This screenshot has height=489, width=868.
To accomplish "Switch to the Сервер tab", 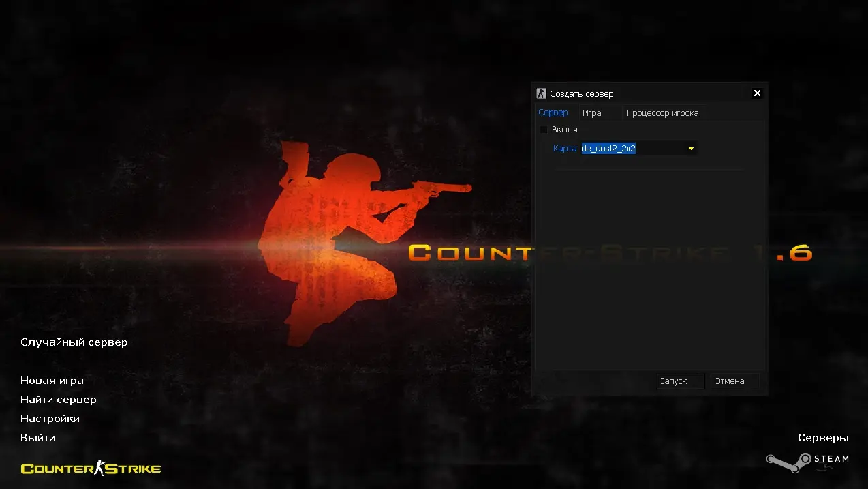I will [x=553, y=113].
